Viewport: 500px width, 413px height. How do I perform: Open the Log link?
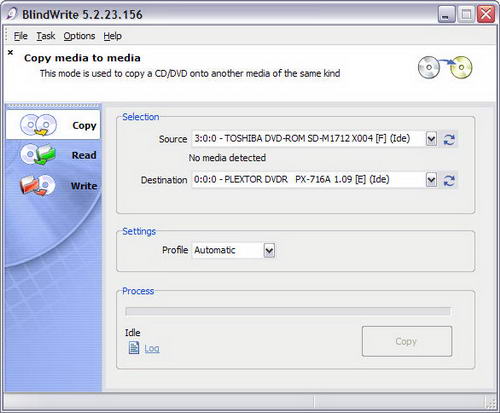(152, 349)
